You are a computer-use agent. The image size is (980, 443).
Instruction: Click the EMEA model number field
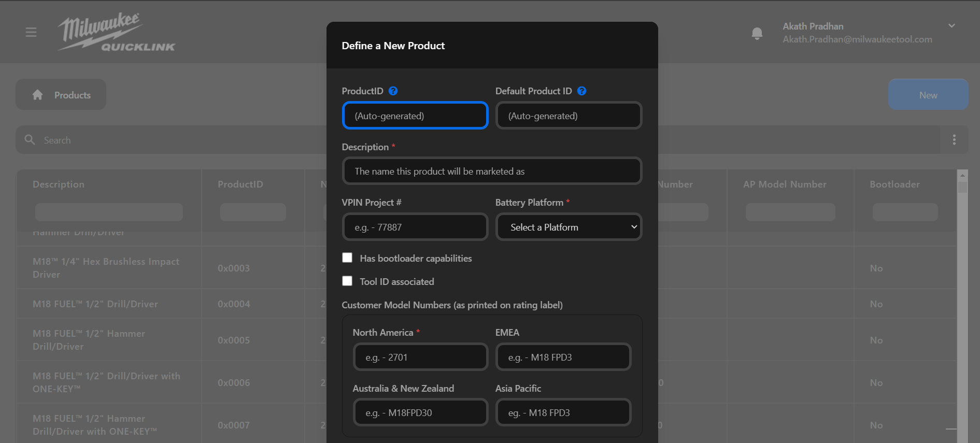coord(563,357)
